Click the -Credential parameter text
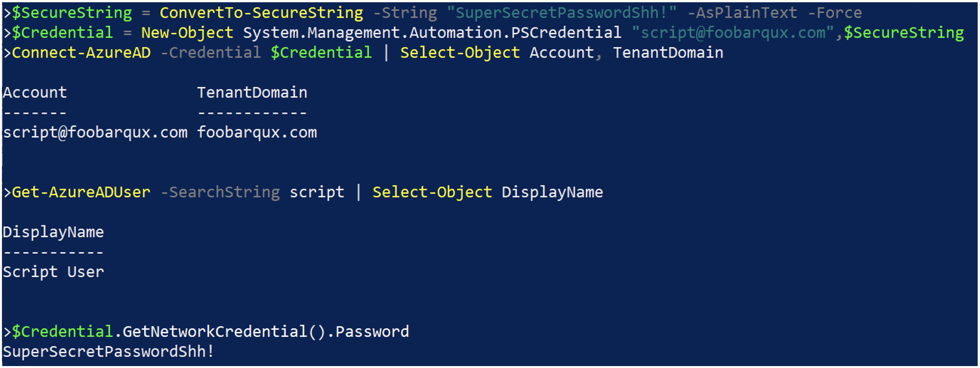980x368 pixels. pos(211,53)
